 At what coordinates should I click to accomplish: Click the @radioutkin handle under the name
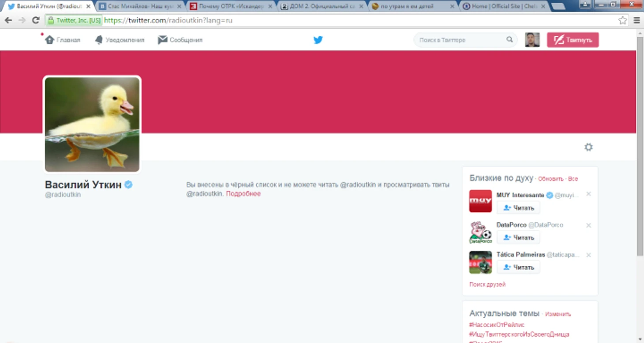(x=63, y=195)
